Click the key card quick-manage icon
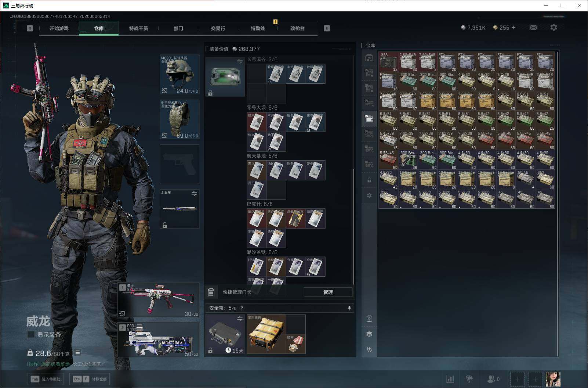This screenshot has height=388, width=588. pyautogui.click(x=211, y=292)
